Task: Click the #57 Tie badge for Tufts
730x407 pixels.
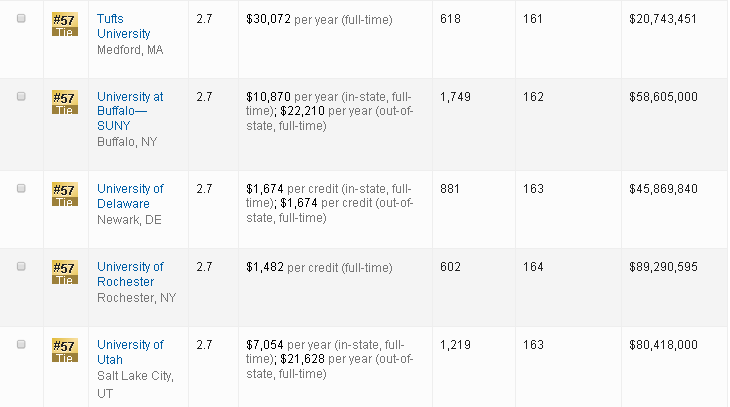Action: click(x=64, y=25)
